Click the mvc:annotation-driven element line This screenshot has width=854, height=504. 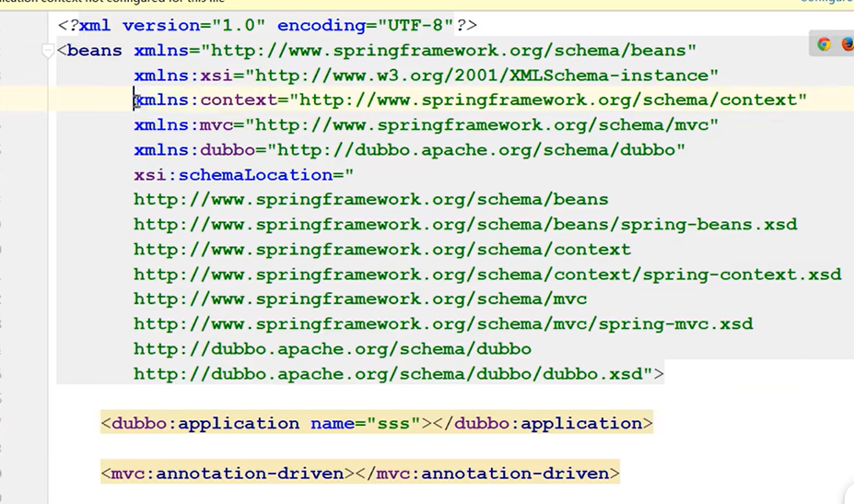tap(360, 473)
